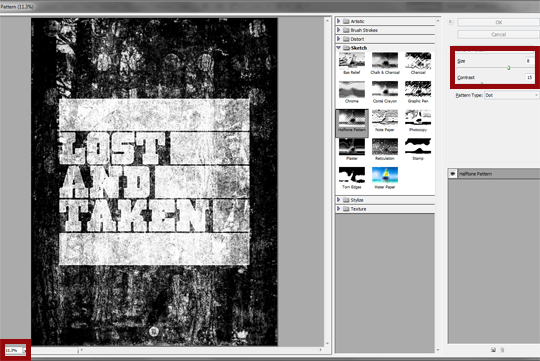Click the preview vertical scrollbar up arrow

327,21
